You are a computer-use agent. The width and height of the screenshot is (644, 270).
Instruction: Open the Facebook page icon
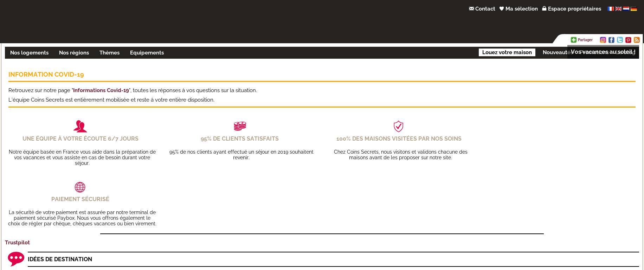[x=611, y=40]
